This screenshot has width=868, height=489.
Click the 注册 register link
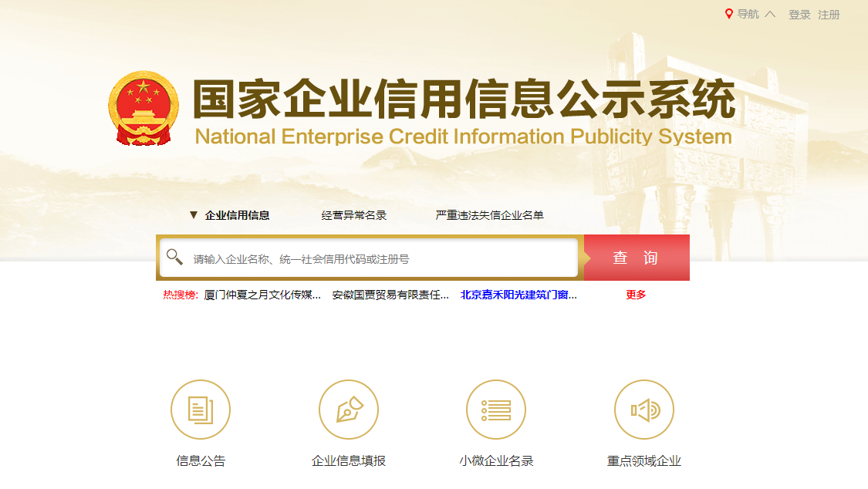829,15
